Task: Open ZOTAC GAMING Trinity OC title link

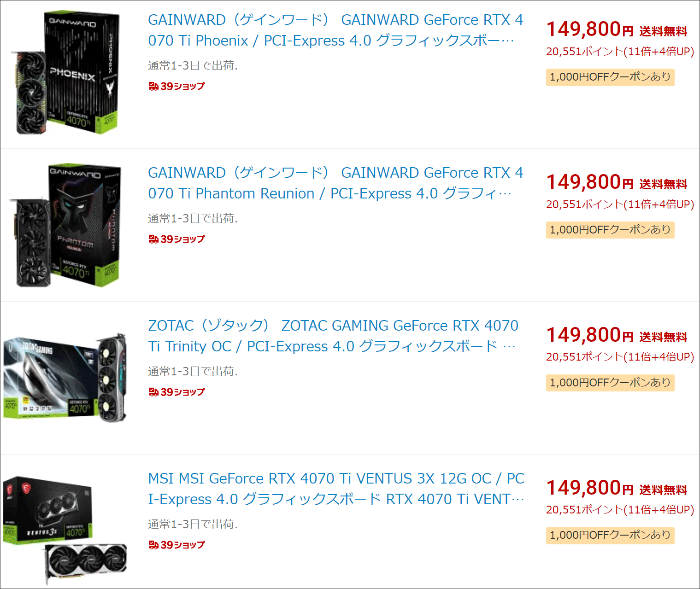Action: (x=333, y=336)
